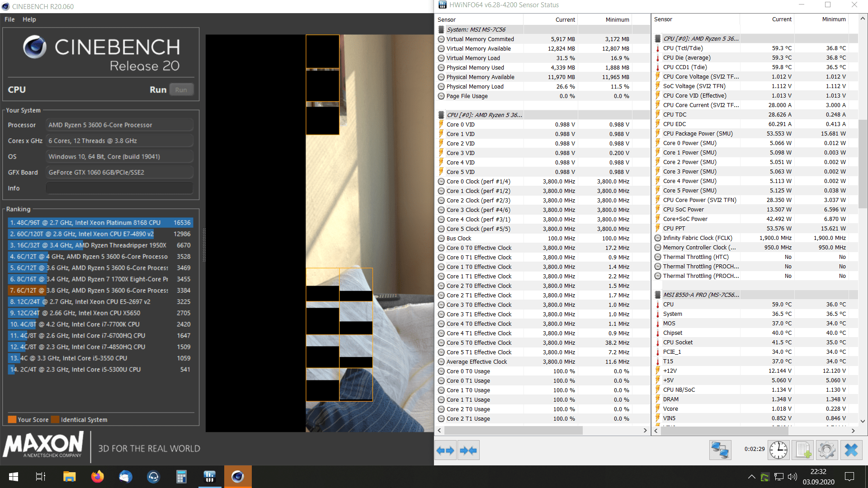This screenshot has width=868, height=488.
Task: Open Windows Start menu
Action: tap(14, 477)
